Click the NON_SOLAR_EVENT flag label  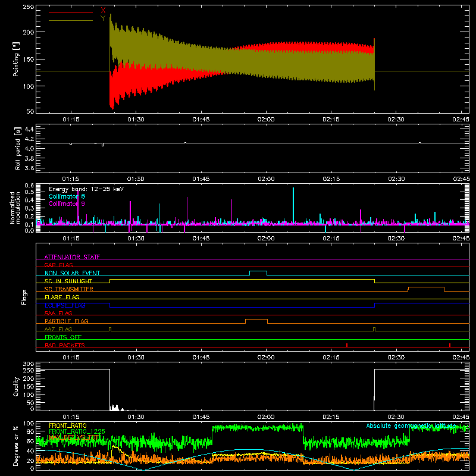(x=72, y=273)
